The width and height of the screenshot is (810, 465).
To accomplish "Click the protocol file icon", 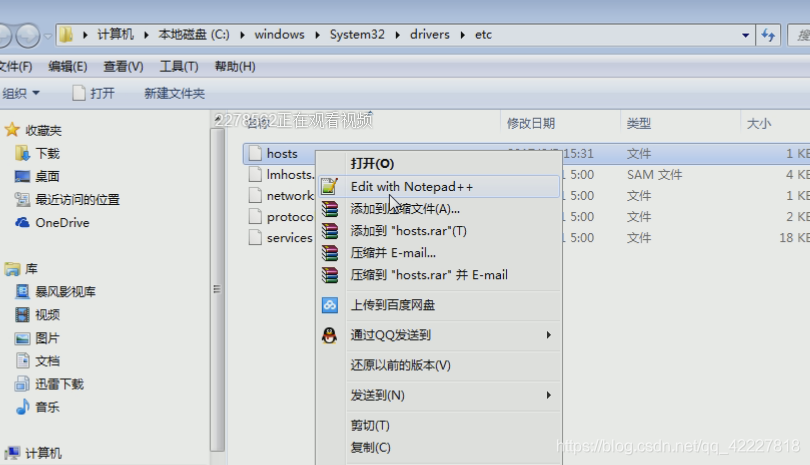I will coord(255,216).
